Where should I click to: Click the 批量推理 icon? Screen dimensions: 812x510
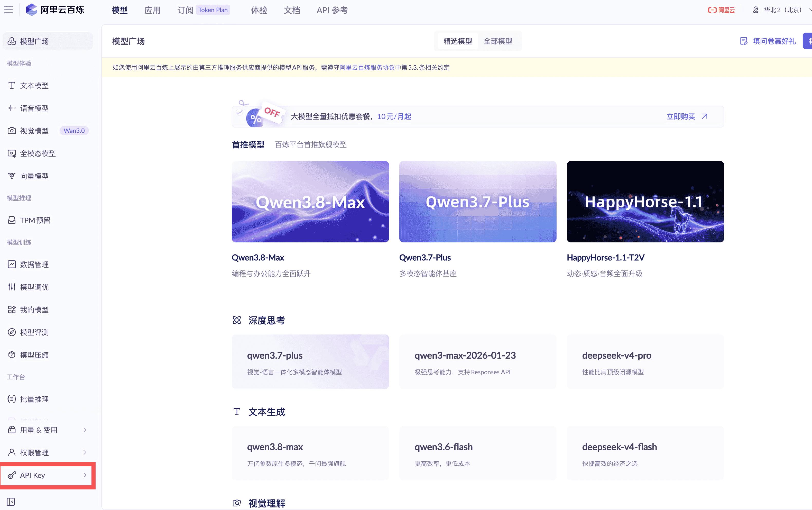click(x=12, y=399)
